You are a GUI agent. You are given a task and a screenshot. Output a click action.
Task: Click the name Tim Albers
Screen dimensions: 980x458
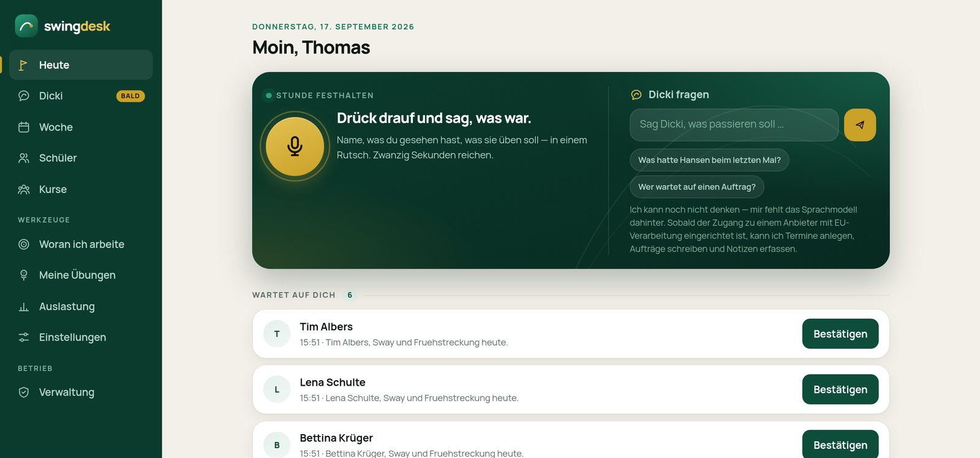[x=326, y=327]
